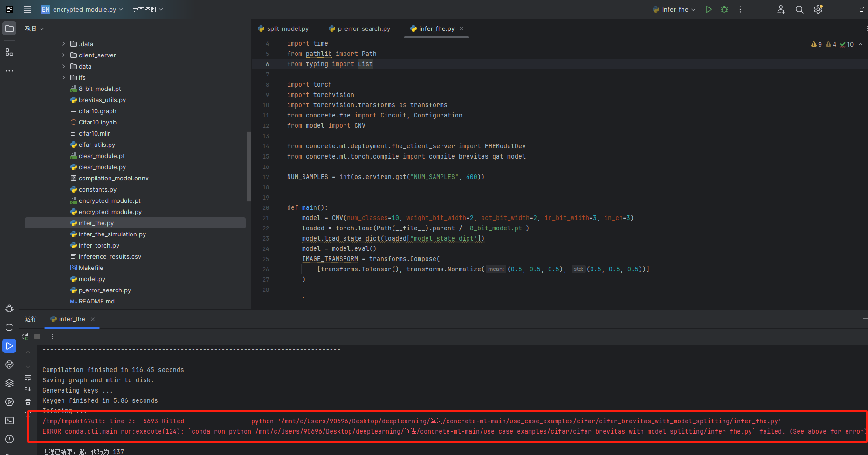
Task: Open the 版本控制 version control dropdown
Action: 147,9
